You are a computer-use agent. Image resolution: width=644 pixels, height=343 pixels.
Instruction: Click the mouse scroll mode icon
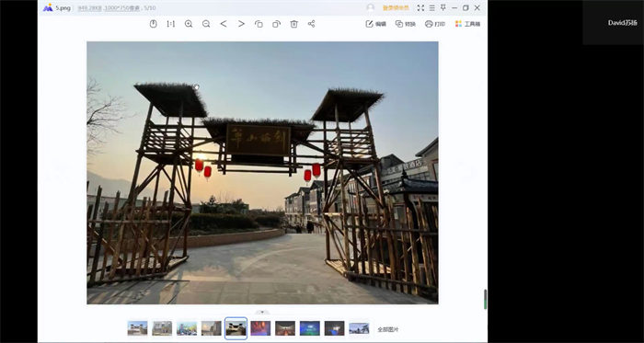(154, 24)
